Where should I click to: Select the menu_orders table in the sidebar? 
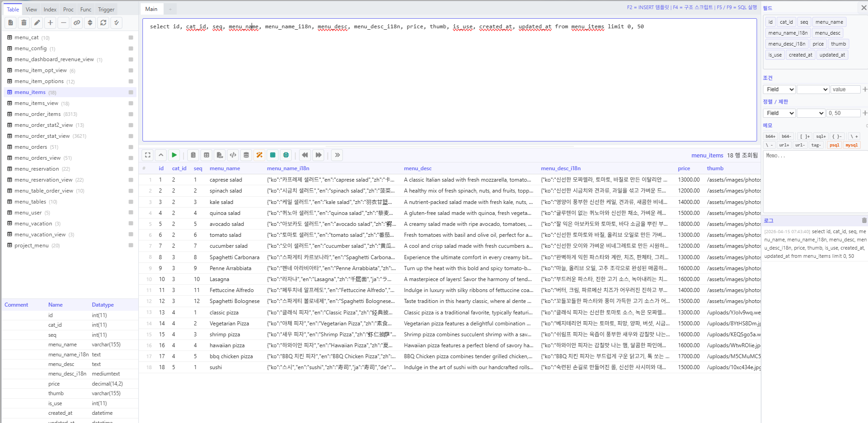(31, 146)
